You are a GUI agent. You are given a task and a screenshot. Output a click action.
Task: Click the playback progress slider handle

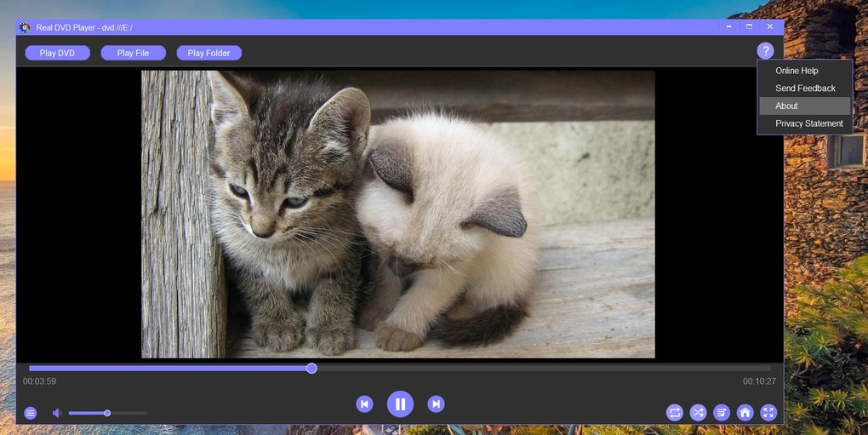coord(311,368)
